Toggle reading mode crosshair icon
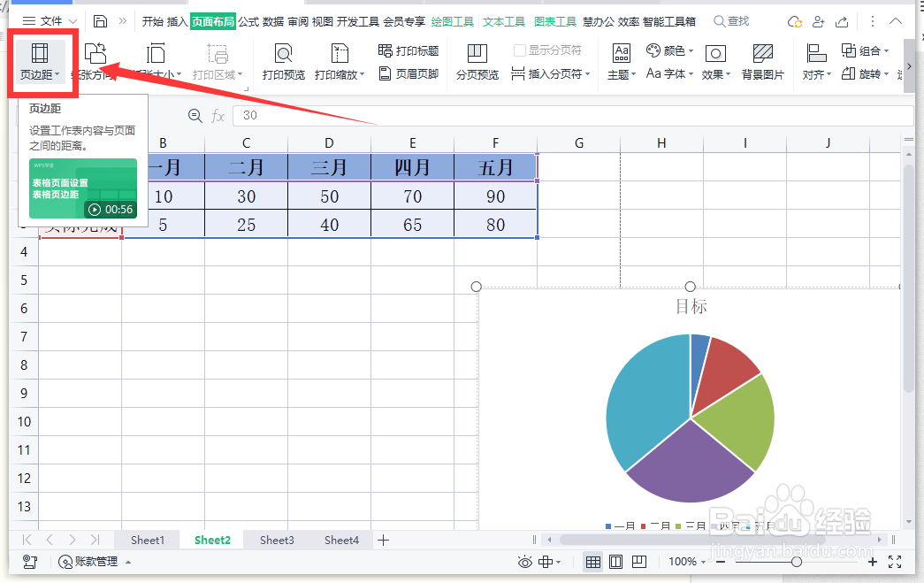 [546, 562]
